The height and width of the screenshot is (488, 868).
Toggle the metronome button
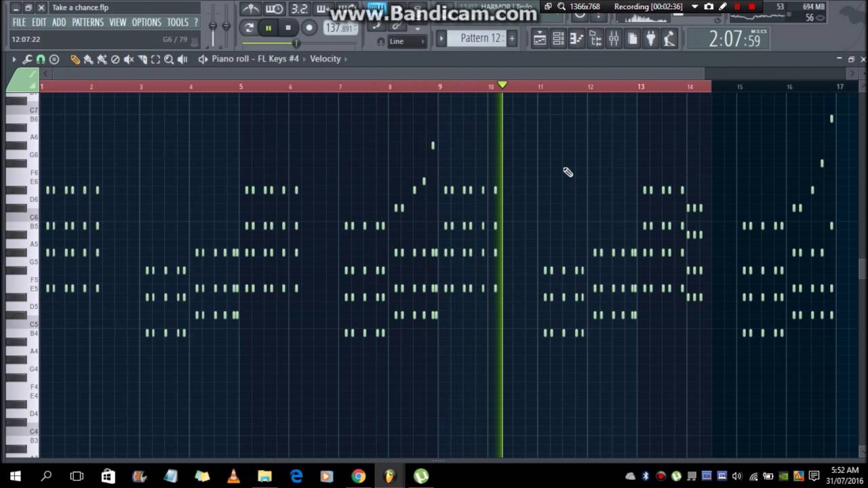click(x=251, y=9)
